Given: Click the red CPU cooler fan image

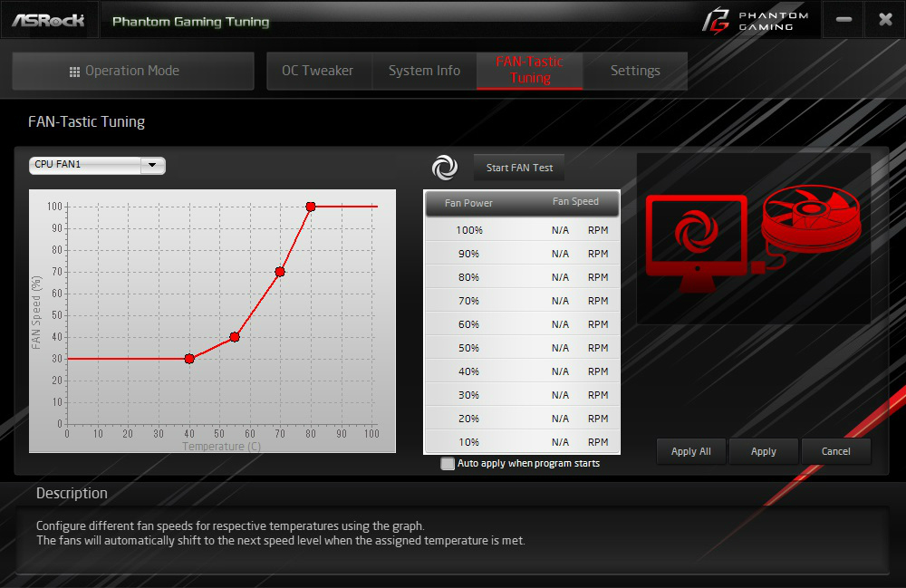Looking at the screenshot, I should (x=811, y=219).
